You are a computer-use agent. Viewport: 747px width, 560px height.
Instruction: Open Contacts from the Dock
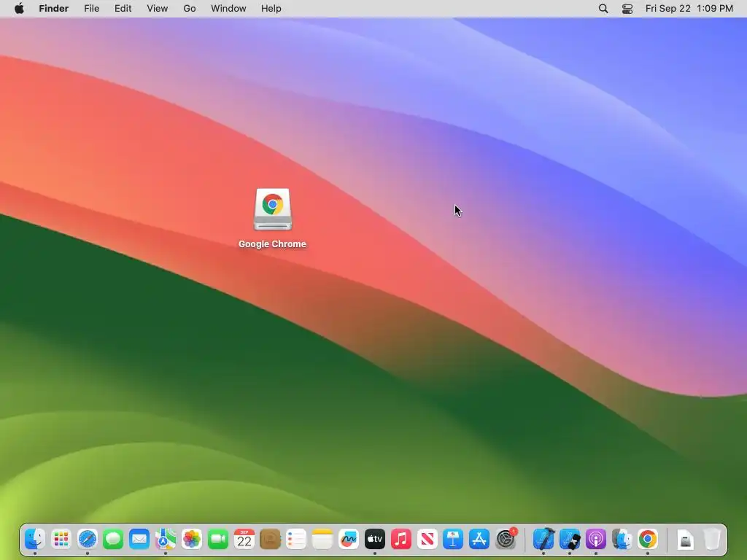[x=270, y=539]
